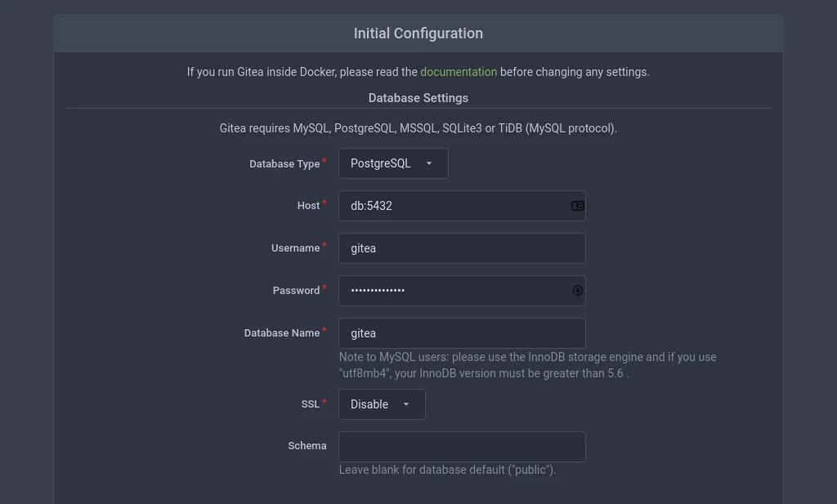The width and height of the screenshot is (837, 504).
Task: Open the documentation link
Action: (459, 72)
